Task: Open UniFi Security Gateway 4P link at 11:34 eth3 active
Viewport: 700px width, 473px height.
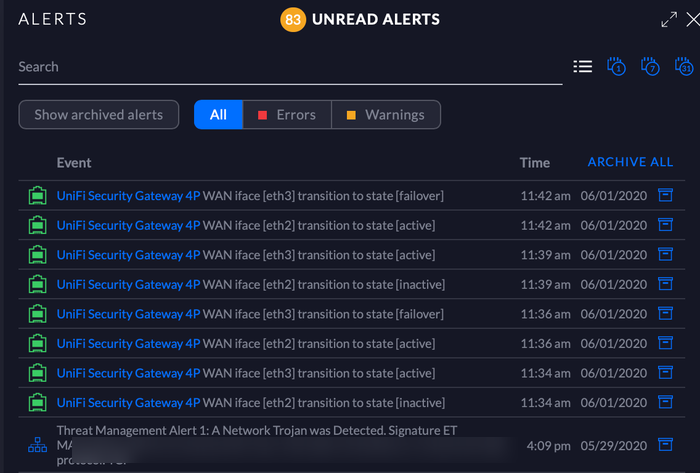Action: (x=129, y=373)
